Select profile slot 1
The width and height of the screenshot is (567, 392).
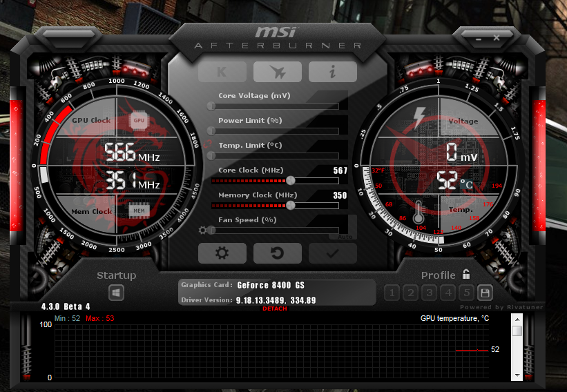click(x=392, y=293)
